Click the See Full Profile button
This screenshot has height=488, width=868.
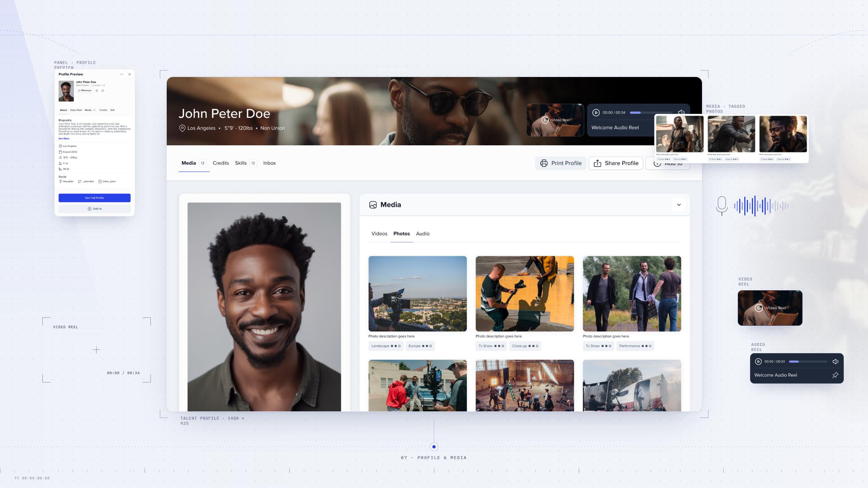pyautogui.click(x=94, y=198)
